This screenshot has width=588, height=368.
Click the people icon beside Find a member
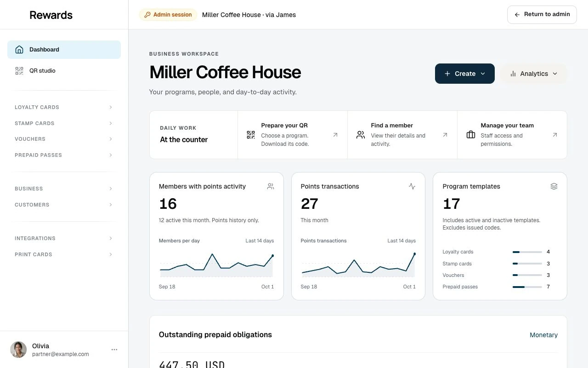click(x=361, y=135)
